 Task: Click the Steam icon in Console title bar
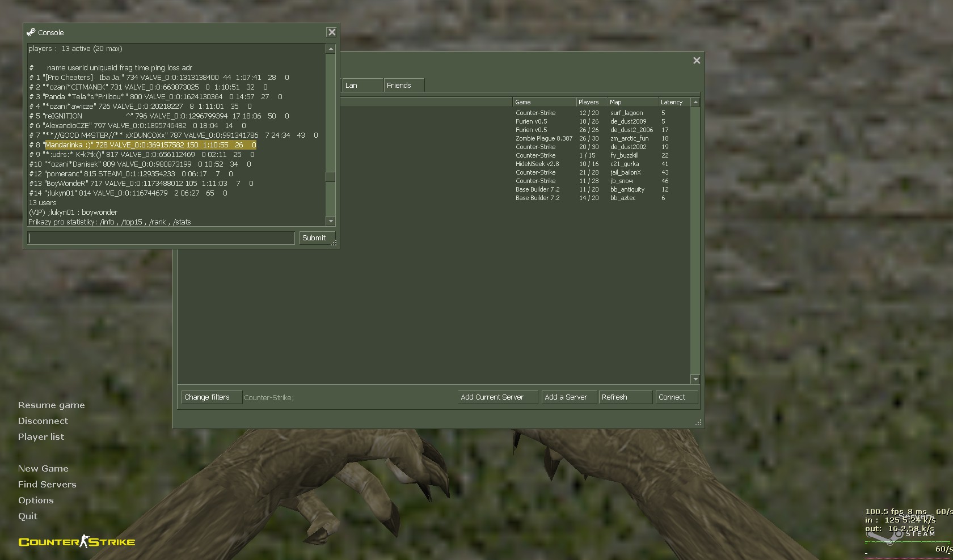(x=31, y=32)
